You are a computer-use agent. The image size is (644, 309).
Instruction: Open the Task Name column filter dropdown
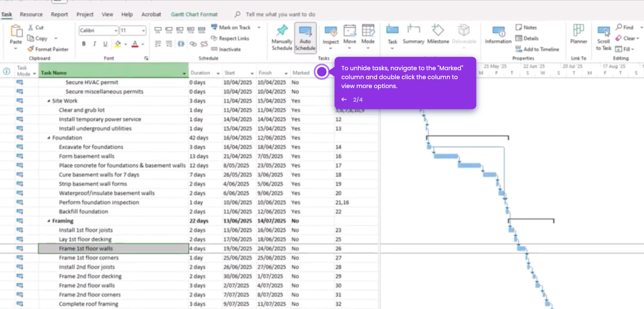pos(184,73)
